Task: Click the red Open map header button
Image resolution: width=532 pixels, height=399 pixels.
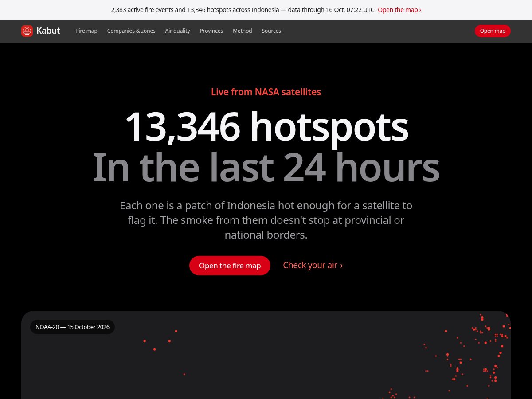Action: point(493,31)
